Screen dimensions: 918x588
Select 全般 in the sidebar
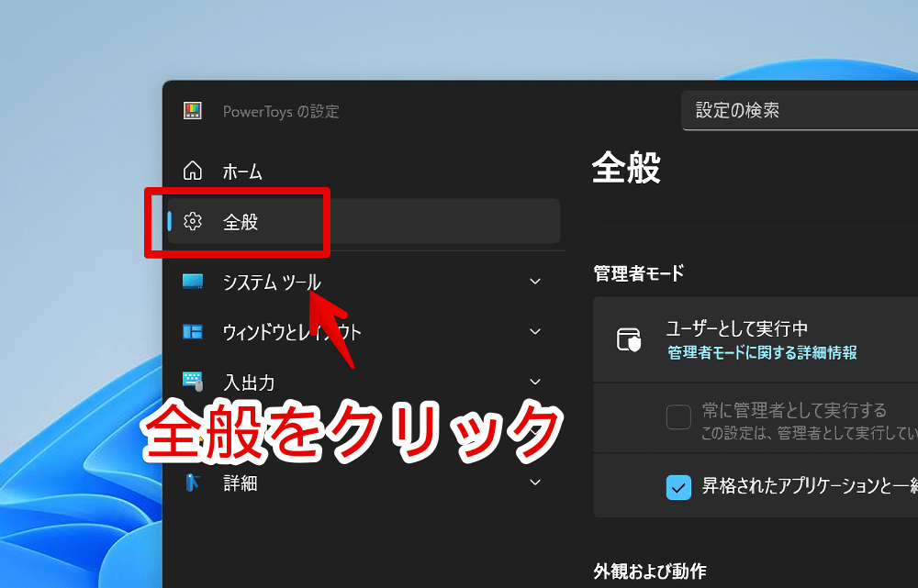[x=241, y=222]
